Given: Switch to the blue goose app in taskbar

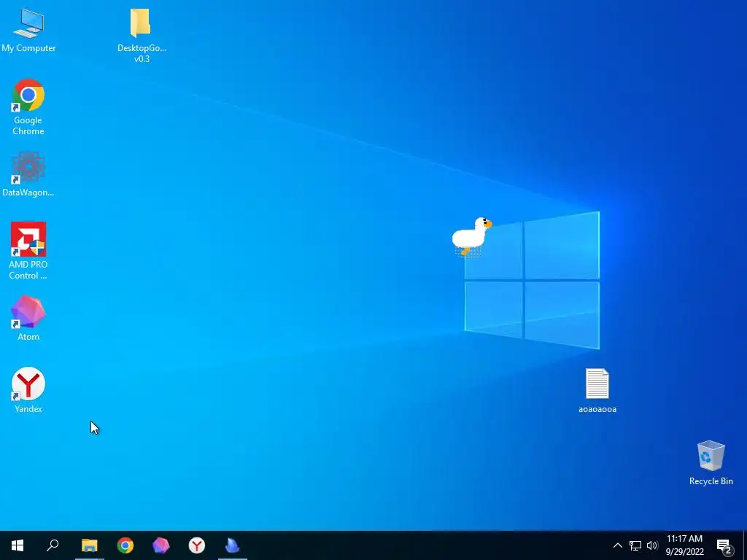Looking at the screenshot, I should pos(233,545).
